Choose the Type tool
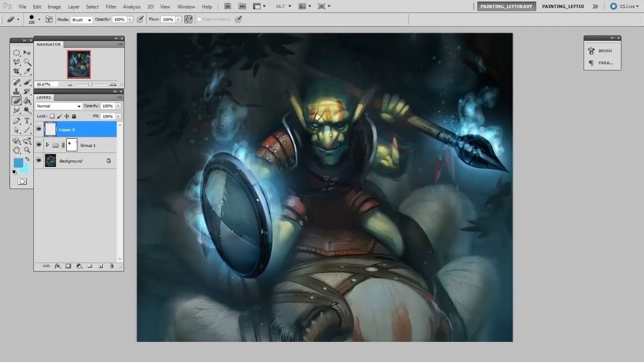 [27, 121]
